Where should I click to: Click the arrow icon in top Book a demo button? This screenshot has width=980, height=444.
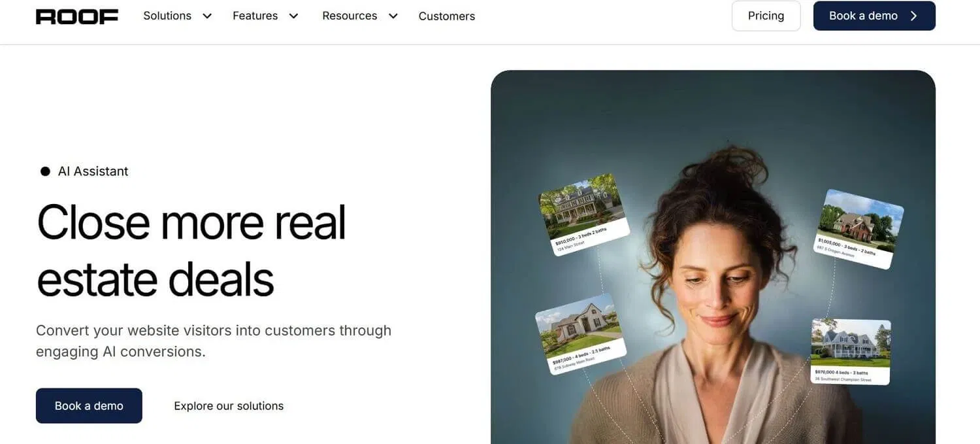tap(914, 16)
